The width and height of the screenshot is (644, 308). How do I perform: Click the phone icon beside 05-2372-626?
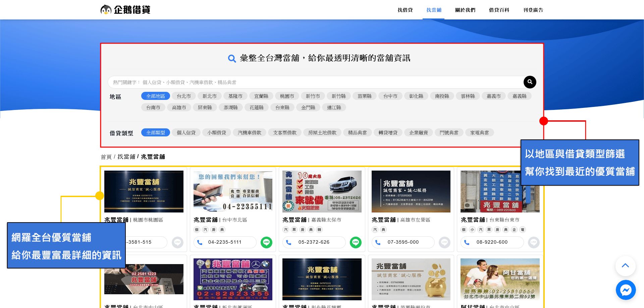[288, 242]
